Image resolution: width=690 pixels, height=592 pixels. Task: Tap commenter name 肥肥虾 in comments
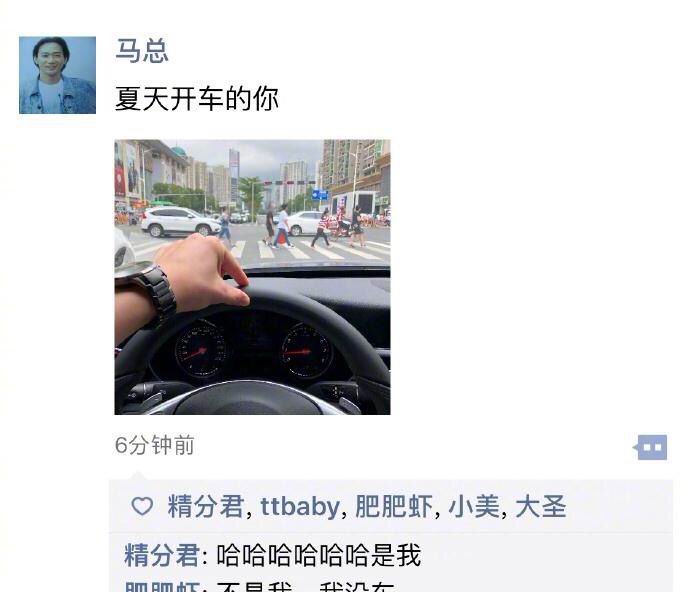[162, 586]
